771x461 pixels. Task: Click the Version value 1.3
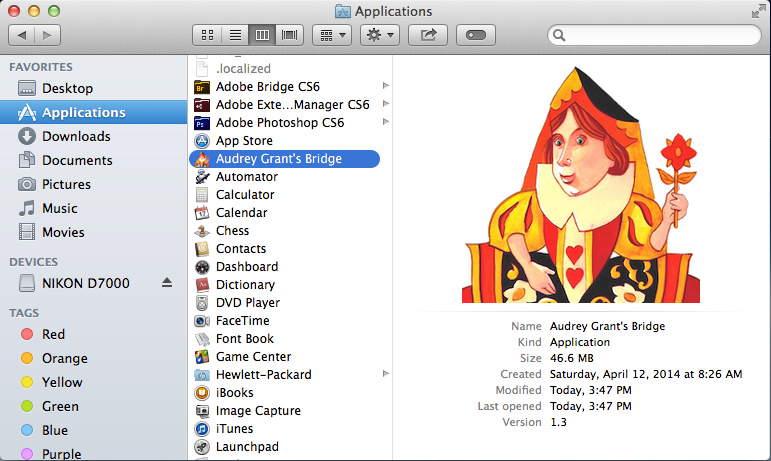558,422
